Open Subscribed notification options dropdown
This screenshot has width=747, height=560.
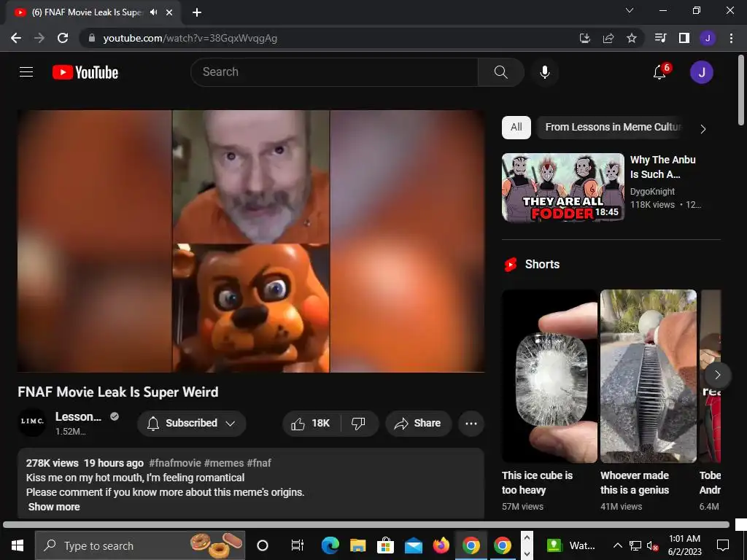[192, 424]
